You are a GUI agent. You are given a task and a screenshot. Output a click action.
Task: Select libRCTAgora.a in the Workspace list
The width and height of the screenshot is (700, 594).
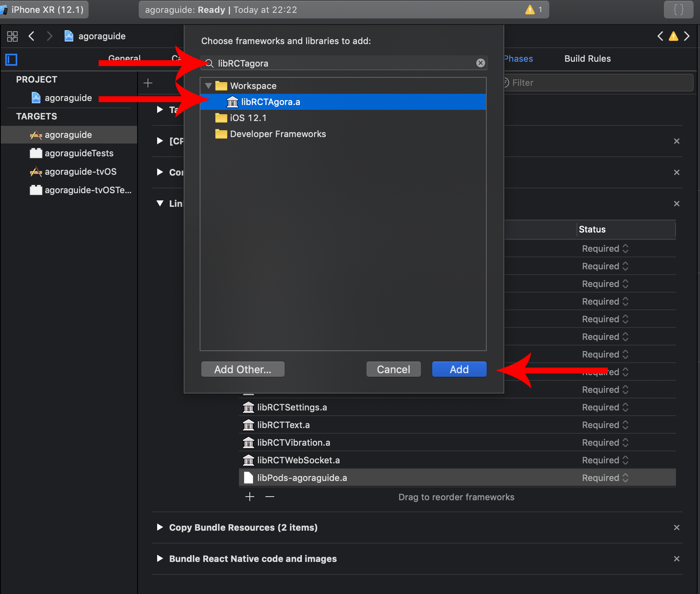(x=343, y=102)
